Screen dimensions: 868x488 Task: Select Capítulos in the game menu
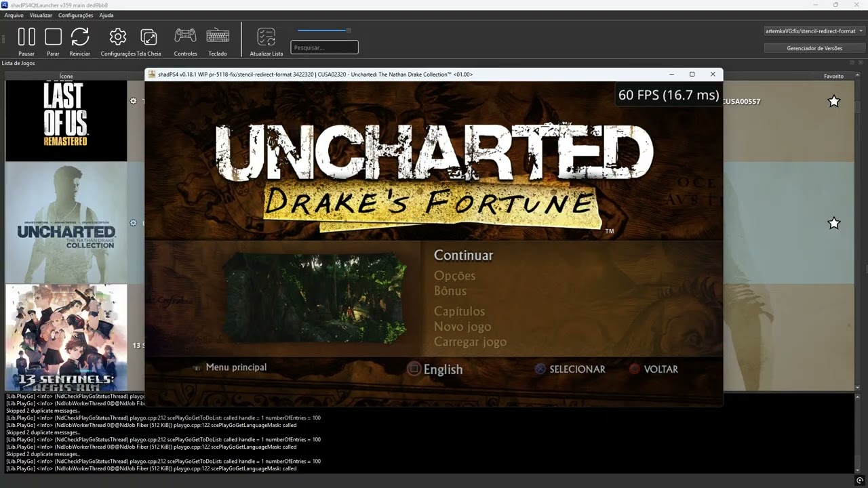pyautogui.click(x=459, y=312)
